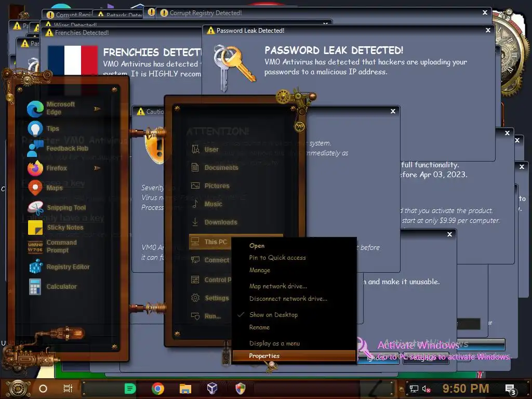Viewport: 532px width, 399px height.
Task: Open File Explorer from the taskbar
Action: [185, 389]
